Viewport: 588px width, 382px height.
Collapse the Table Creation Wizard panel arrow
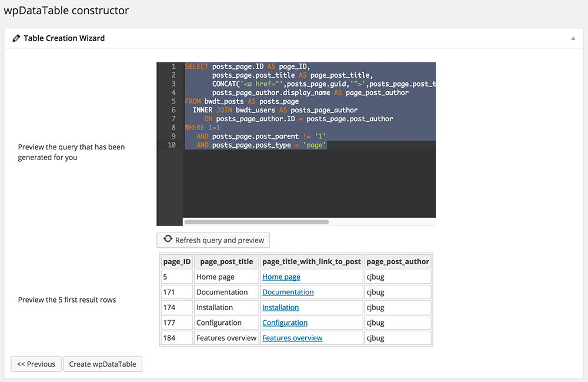pyautogui.click(x=573, y=38)
